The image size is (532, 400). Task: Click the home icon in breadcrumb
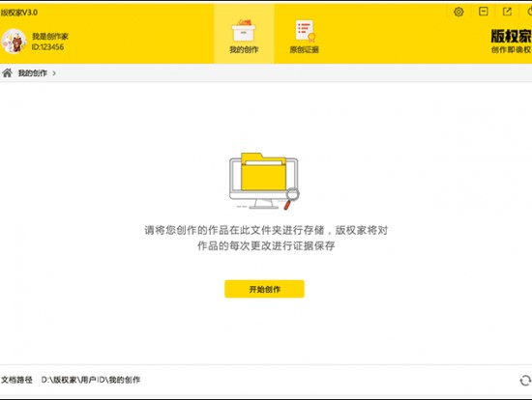pyautogui.click(x=7, y=72)
